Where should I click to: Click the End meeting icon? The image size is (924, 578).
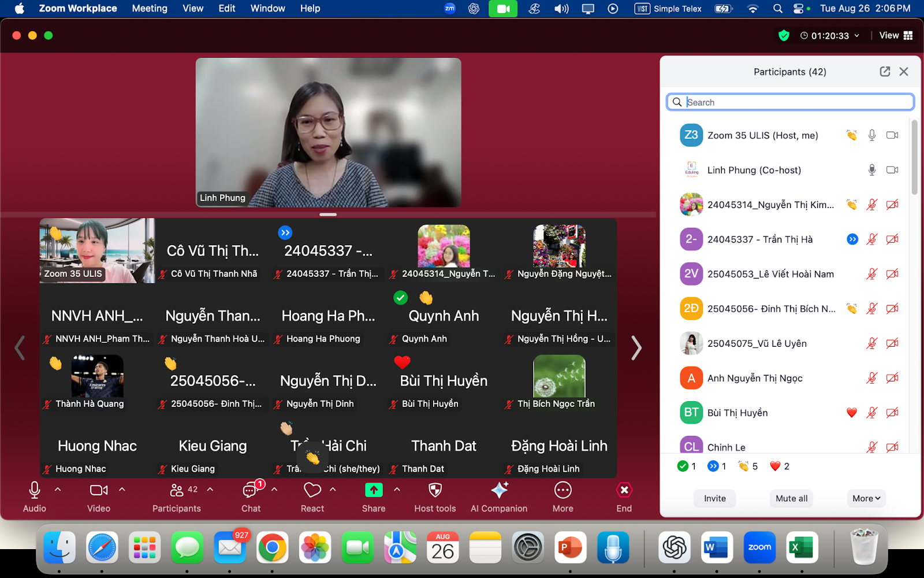point(624,491)
